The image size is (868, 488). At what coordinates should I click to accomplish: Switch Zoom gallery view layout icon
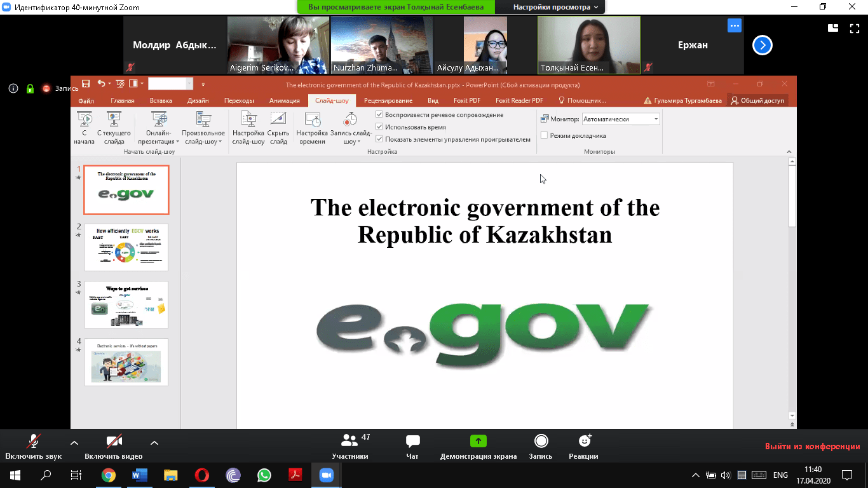pyautogui.click(x=833, y=28)
